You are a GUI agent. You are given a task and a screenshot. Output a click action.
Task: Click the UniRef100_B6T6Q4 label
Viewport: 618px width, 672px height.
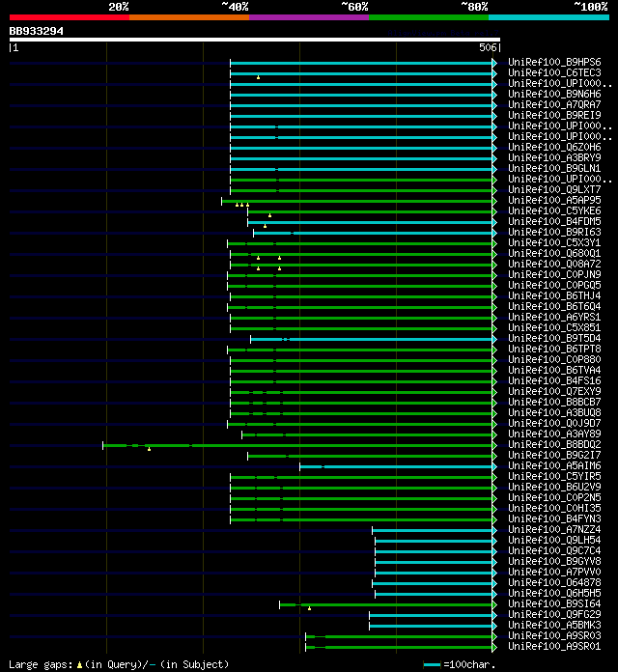pyautogui.click(x=554, y=306)
